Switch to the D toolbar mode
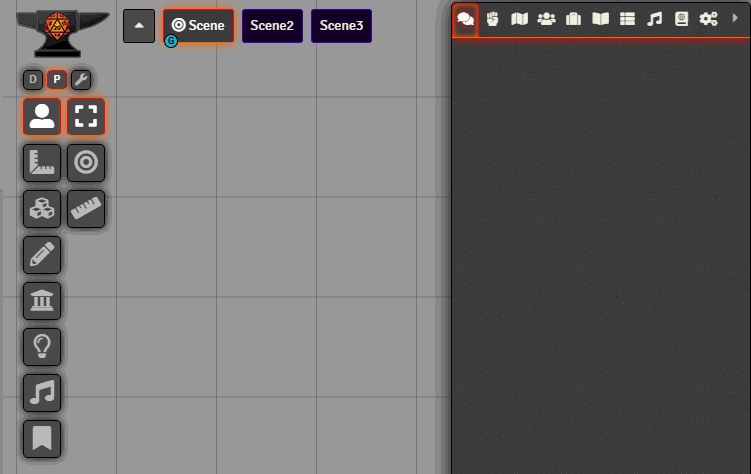Viewport: 751px width, 474px height. pyautogui.click(x=33, y=79)
